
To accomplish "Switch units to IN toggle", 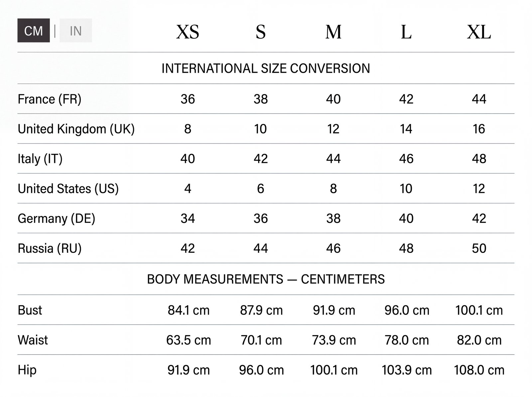I will 76,31.
